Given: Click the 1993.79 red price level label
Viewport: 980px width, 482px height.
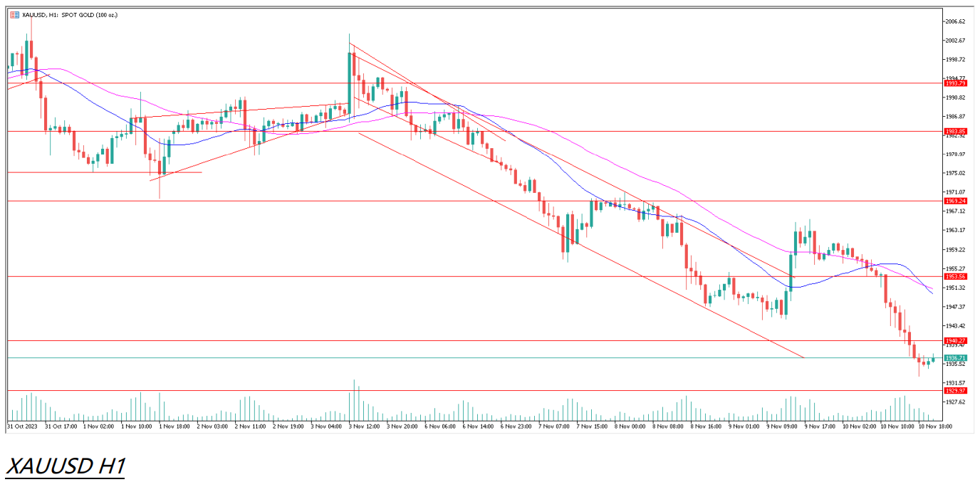Looking at the screenshot, I should pos(954,83).
